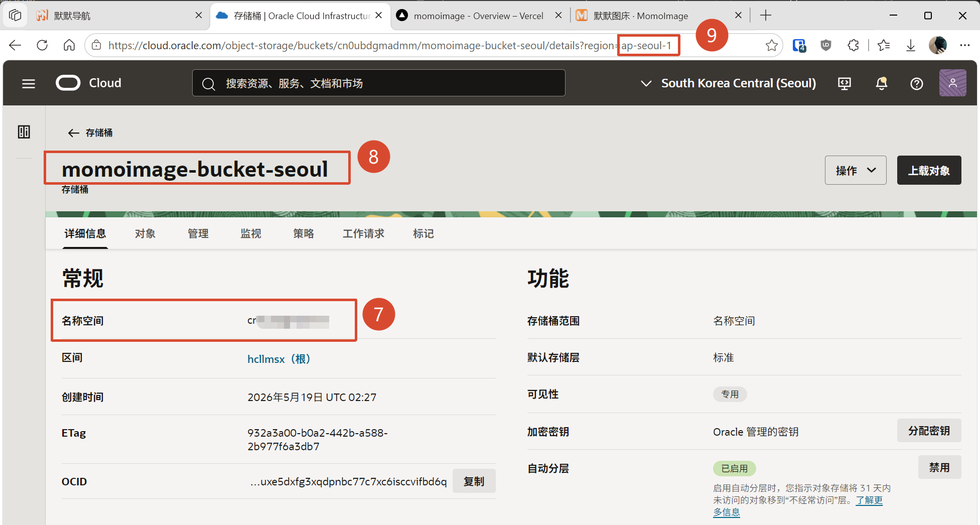Image resolution: width=980 pixels, height=525 pixels.
Task: Go back to 存储桶 list
Action: 90,133
